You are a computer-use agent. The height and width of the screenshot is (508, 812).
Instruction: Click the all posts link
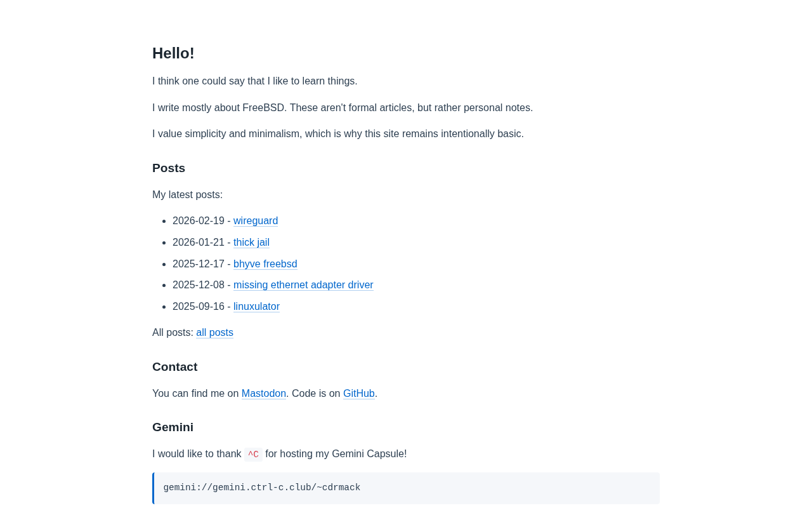tap(214, 333)
